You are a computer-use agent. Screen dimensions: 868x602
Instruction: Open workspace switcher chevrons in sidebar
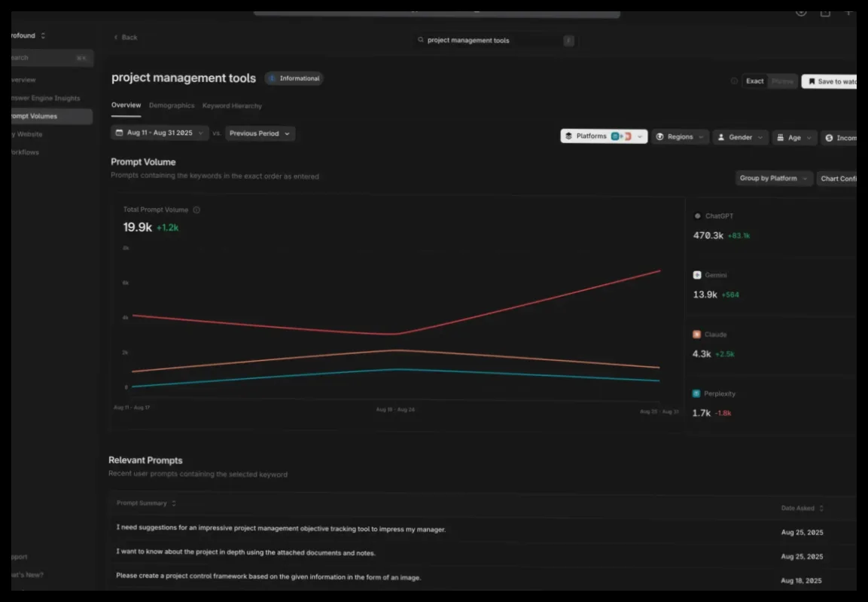point(43,35)
